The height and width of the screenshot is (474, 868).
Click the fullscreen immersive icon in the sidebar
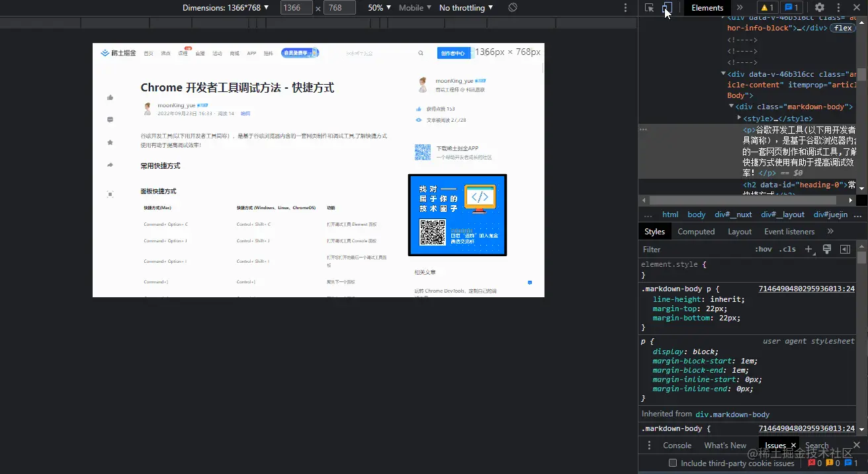pyautogui.click(x=110, y=194)
